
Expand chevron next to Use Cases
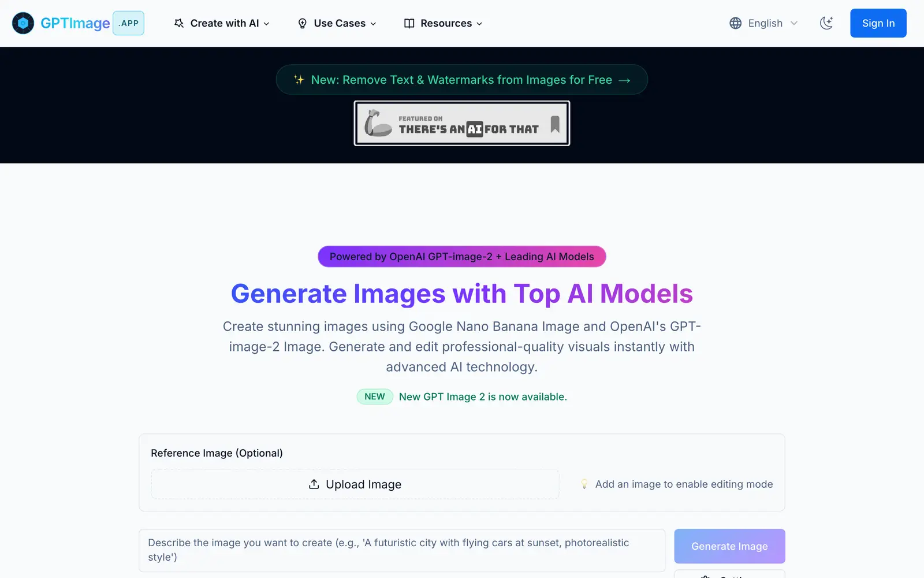click(x=373, y=24)
